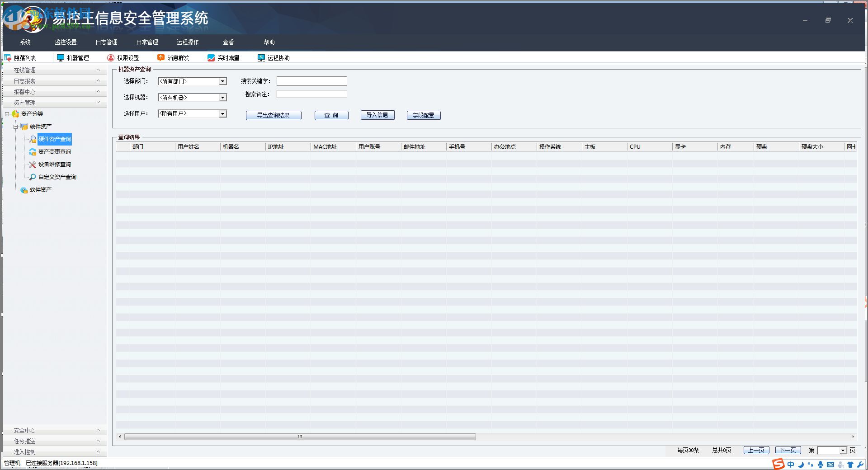Click the CPU column header
Viewport: 868px width, 470px height.
click(650, 147)
